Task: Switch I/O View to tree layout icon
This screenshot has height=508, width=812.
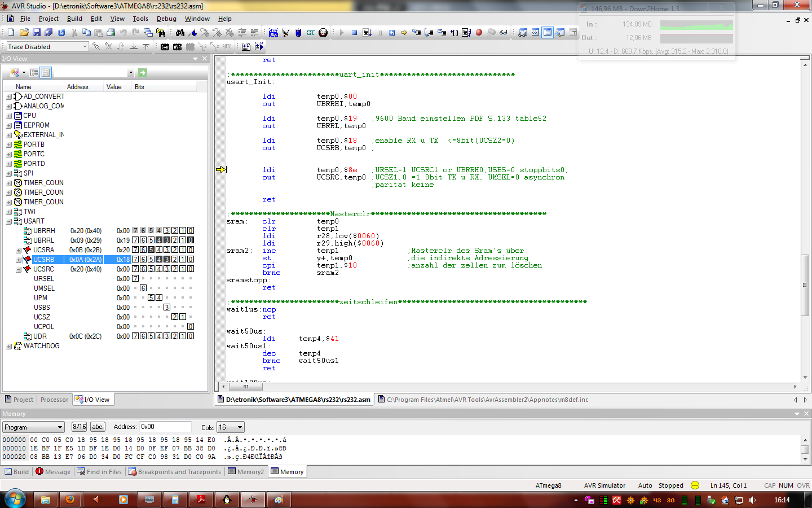Action: pyautogui.click(x=34, y=73)
